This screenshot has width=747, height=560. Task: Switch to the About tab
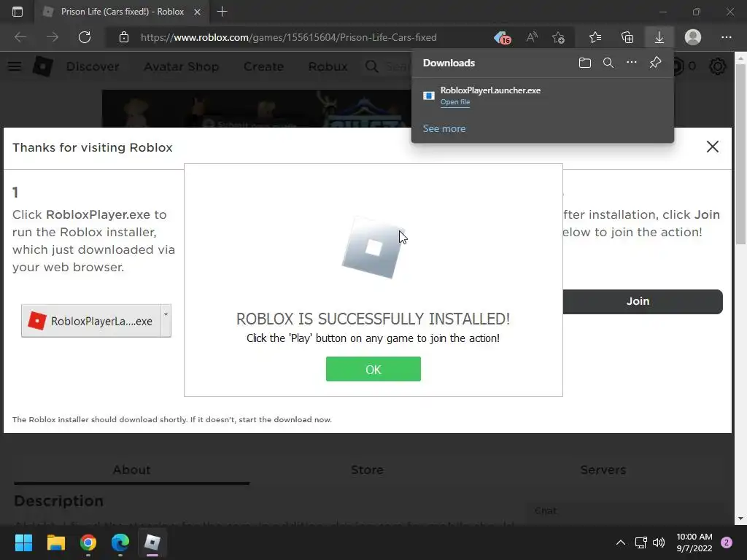[131, 470]
